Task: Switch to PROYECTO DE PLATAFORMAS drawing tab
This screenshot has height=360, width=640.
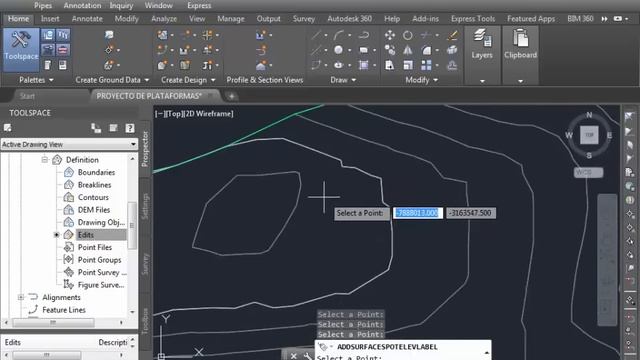Action: pos(149,96)
